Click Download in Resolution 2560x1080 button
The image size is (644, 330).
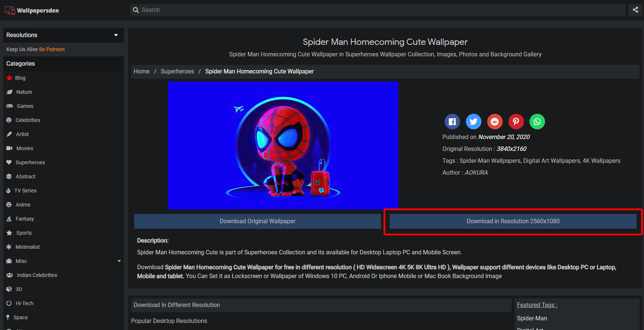pos(513,221)
